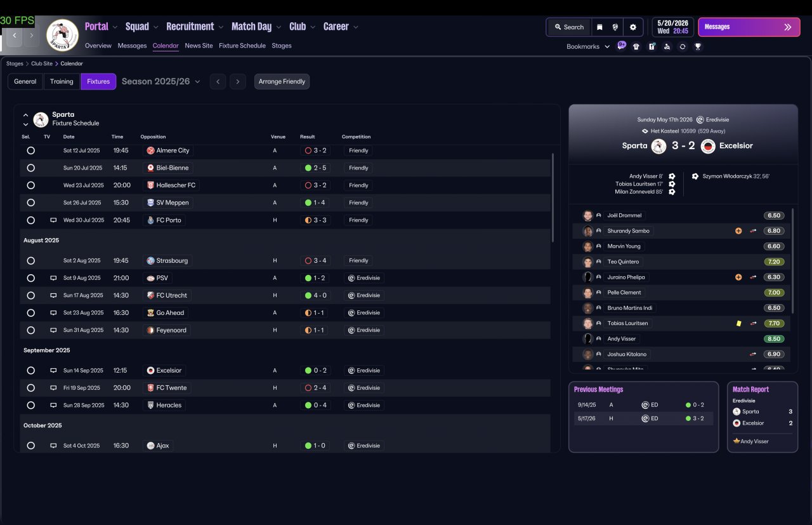
Task: Click the goal icon beside Andy Visser 8'
Action: click(x=672, y=176)
